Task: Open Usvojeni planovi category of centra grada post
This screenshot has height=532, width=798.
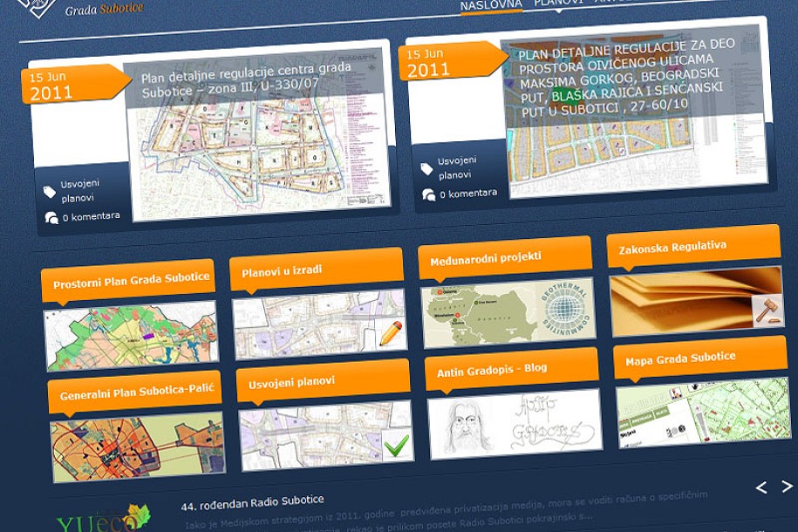Action: pyautogui.click(x=79, y=191)
